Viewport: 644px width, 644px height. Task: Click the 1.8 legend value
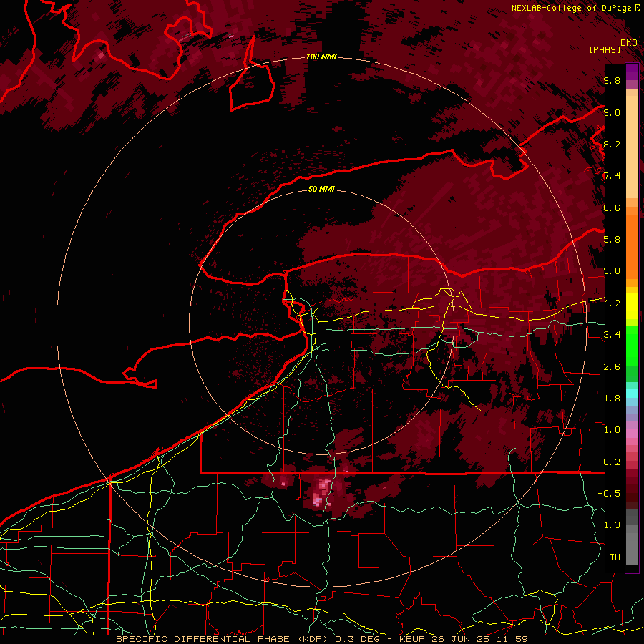coord(612,399)
